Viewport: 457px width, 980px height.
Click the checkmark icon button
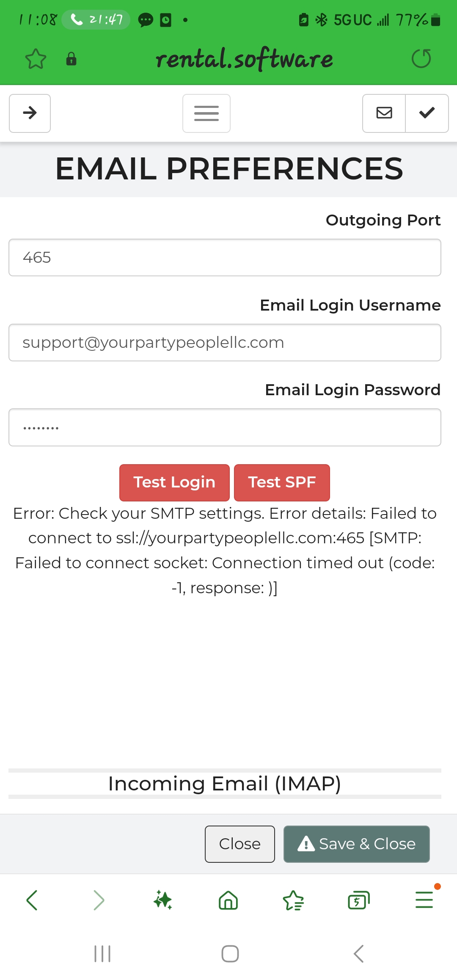tap(427, 113)
